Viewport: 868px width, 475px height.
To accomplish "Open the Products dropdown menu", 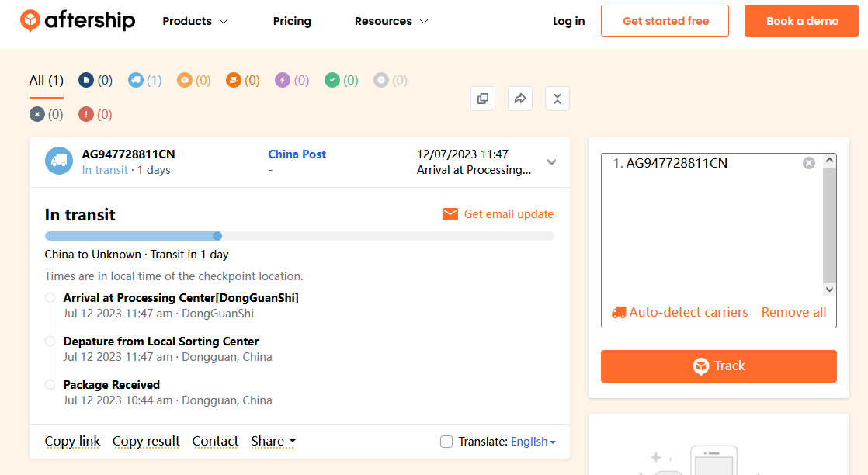I will coord(196,21).
